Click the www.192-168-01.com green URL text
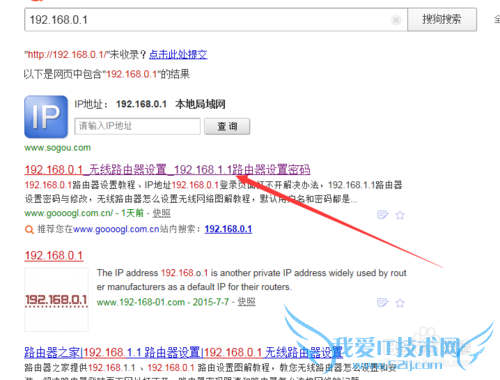 [x=141, y=302]
